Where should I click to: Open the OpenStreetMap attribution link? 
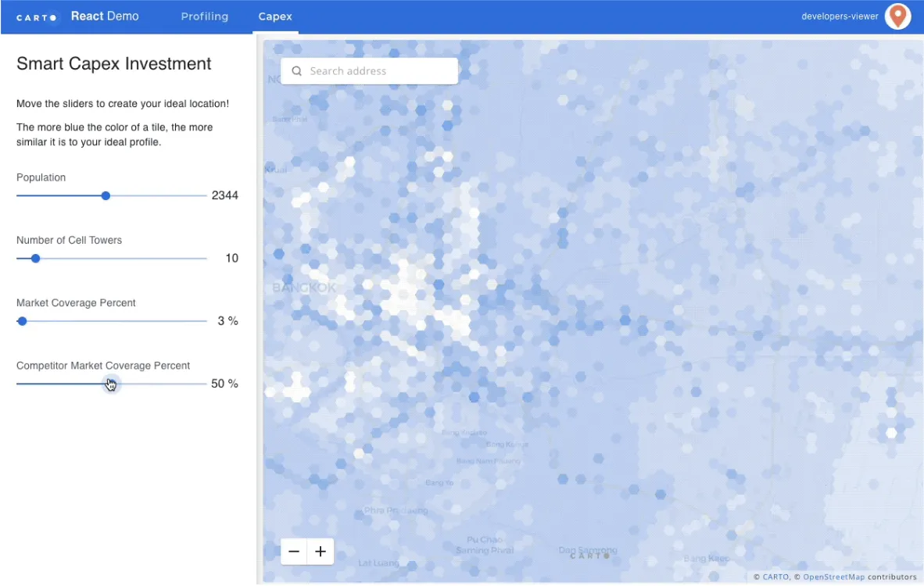[x=834, y=577]
